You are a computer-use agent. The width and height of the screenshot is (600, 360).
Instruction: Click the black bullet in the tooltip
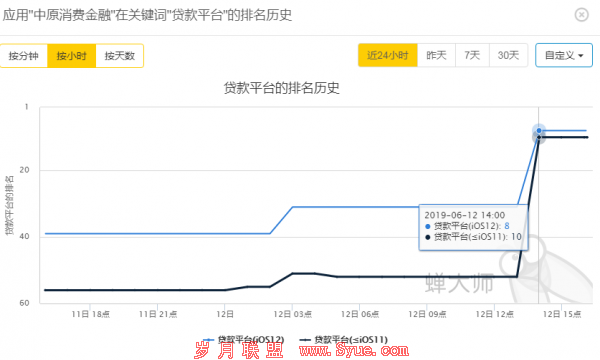click(428, 237)
